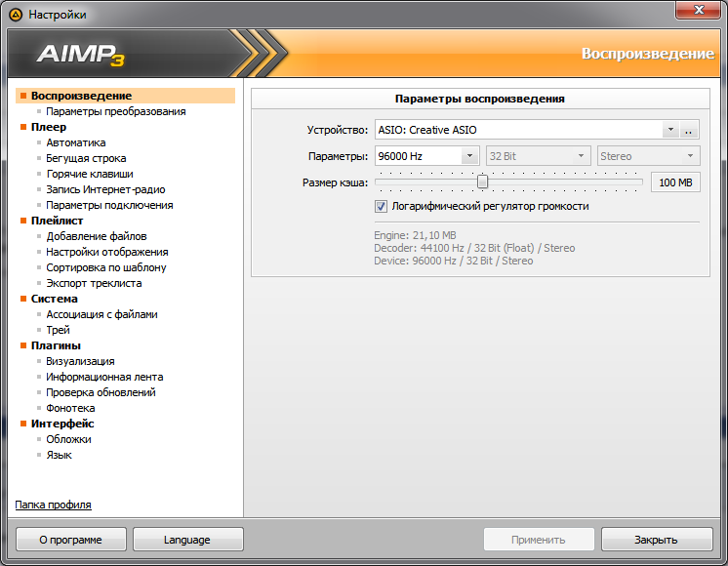Open the Автоматика settings page
Screen dimensions: 728x566
pos(76,142)
